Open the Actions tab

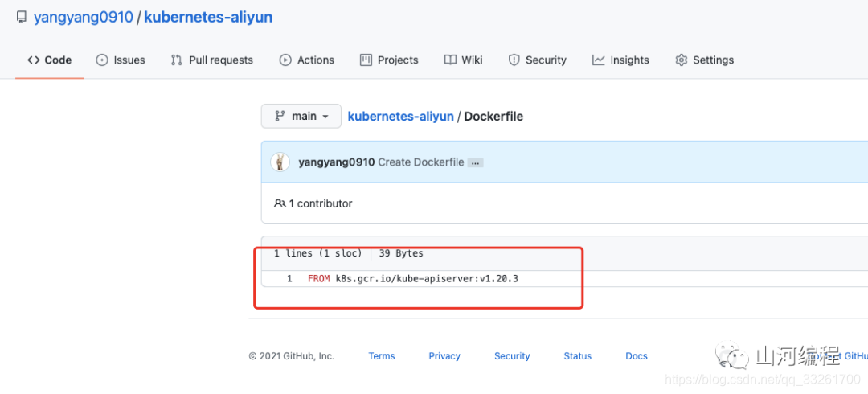tap(307, 60)
